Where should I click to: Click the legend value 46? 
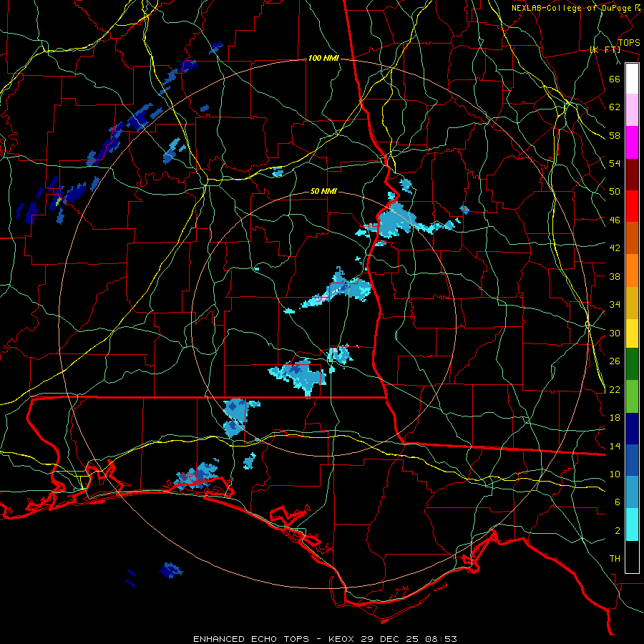pos(615,220)
